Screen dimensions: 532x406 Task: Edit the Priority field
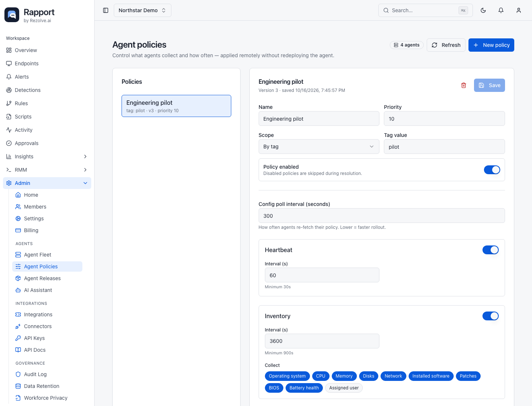coord(444,118)
